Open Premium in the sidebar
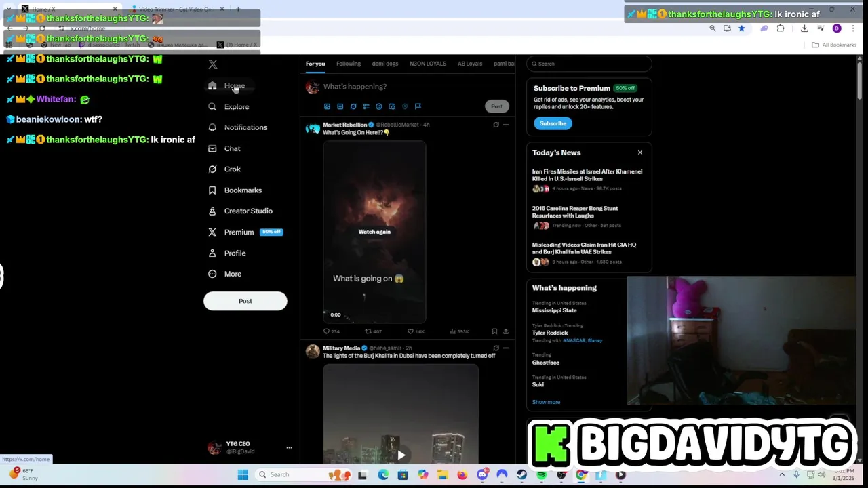The width and height of the screenshot is (868, 488). coord(245,232)
